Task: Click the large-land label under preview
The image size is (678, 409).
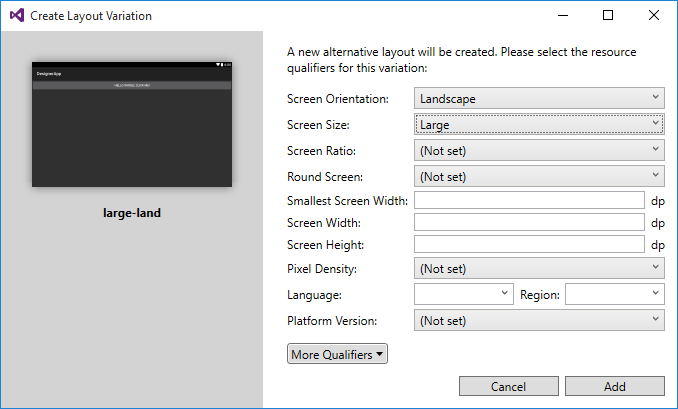Action: (x=132, y=212)
